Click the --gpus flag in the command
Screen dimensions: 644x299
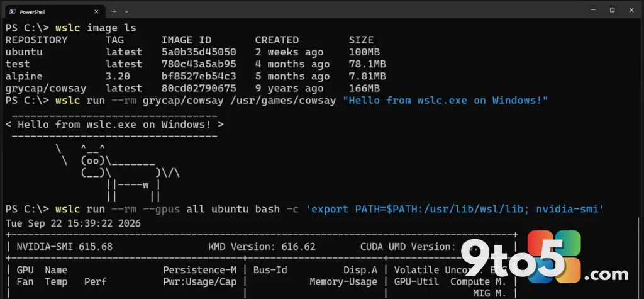(162, 209)
